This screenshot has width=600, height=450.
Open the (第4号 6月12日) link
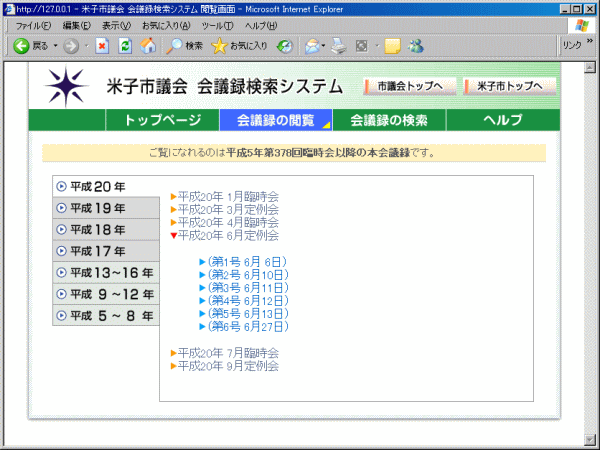(x=244, y=301)
